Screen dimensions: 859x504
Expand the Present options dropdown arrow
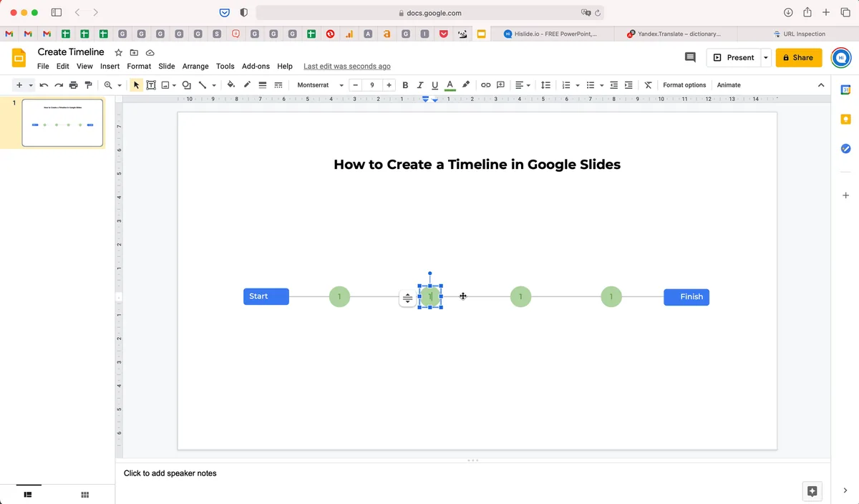[765, 57]
